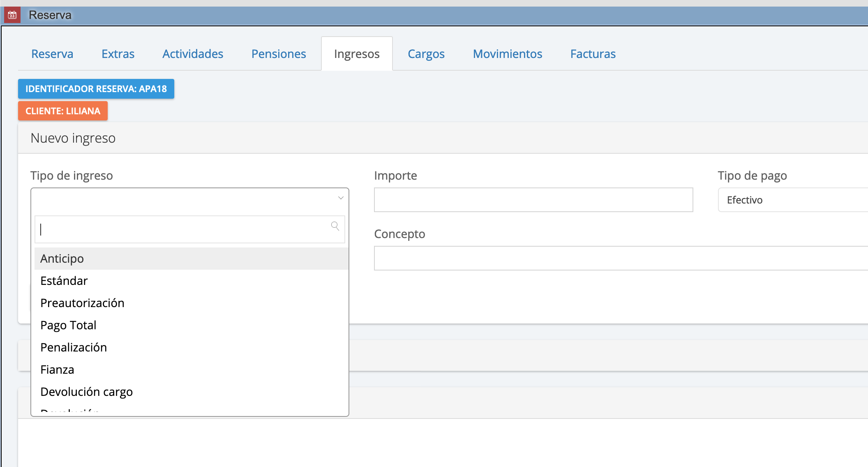Viewport: 868px width, 467px height.
Task: Select Anticipo from the list
Action: tap(62, 259)
